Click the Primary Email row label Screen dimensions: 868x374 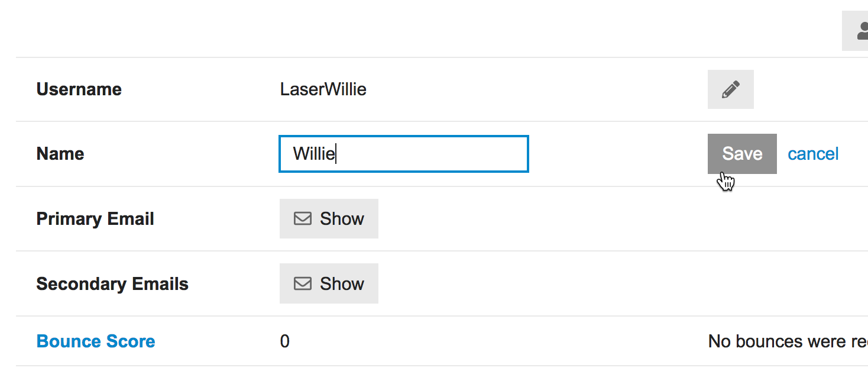coord(95,219)
